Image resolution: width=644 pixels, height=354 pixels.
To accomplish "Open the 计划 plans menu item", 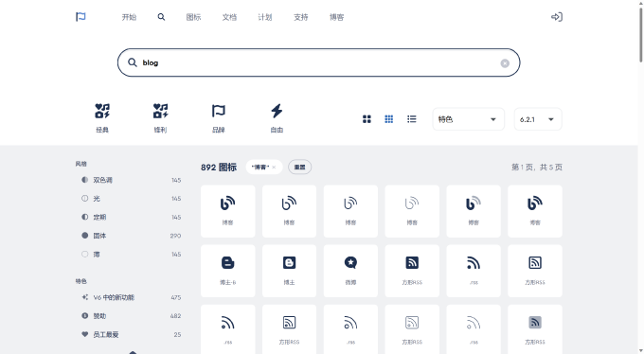I will click(265, 17).
